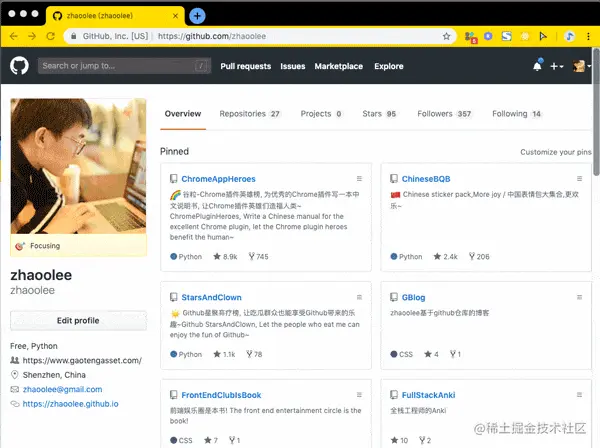Open the notifications bell
The height and width of the screenshot is (448, 600).
537,66
